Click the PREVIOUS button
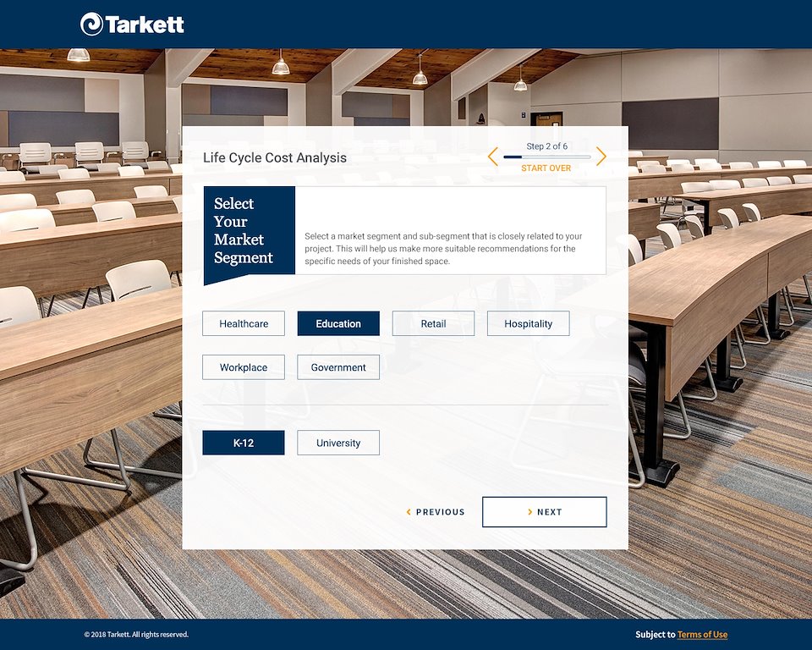 (x=436, y=512)
